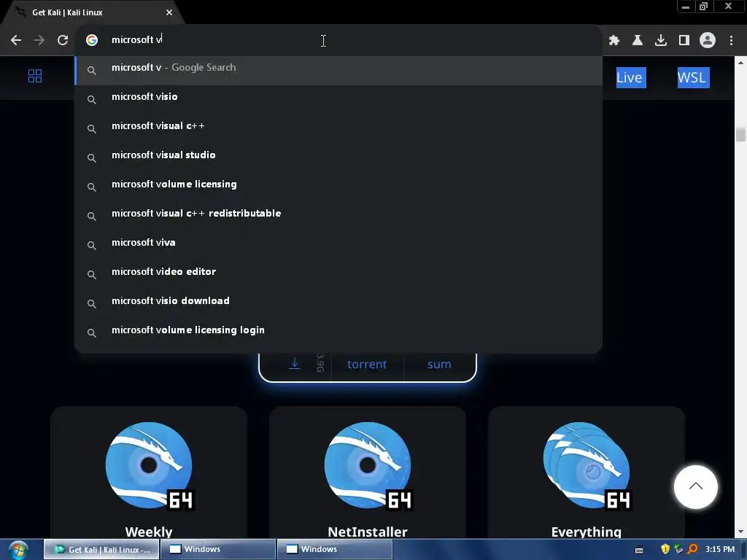Click the tray orange magnifier icon
This screenshot has width=747, height=560.
click(x=693, y=549)
